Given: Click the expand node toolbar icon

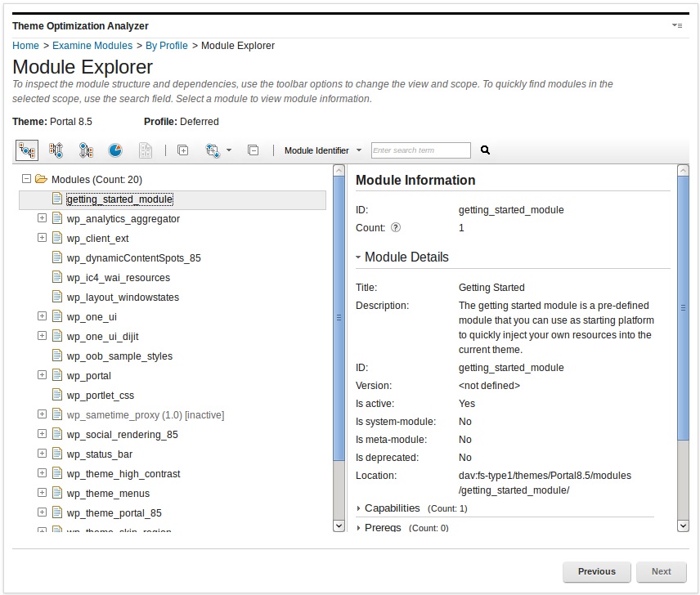Looking at the screenshot, I should tap(182, 150).
